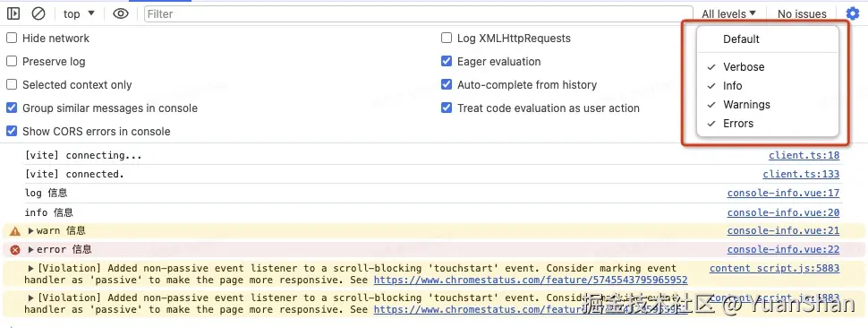The width and height of the screenshot is (868, 328).
Task: Expand the error 信息 message triangle
Action: (x=31, y=250)
